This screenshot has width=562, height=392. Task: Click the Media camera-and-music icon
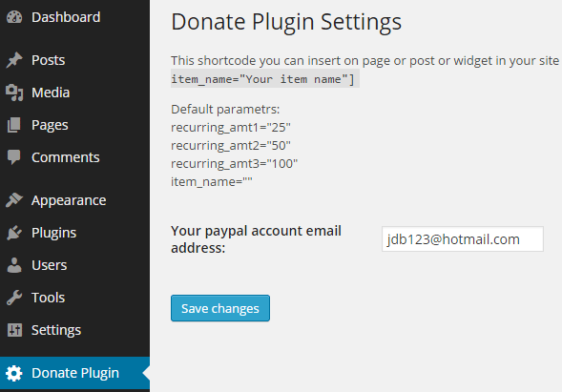tap(14, 93)
